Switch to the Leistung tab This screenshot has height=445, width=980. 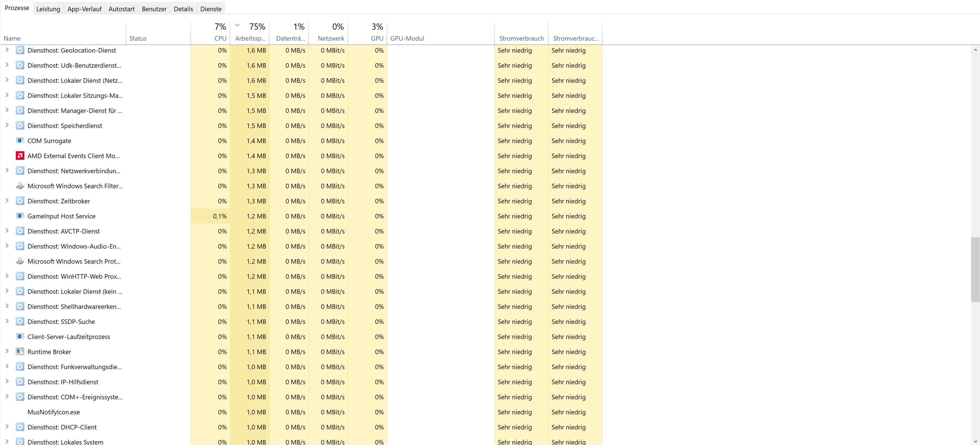click(48, 9)
